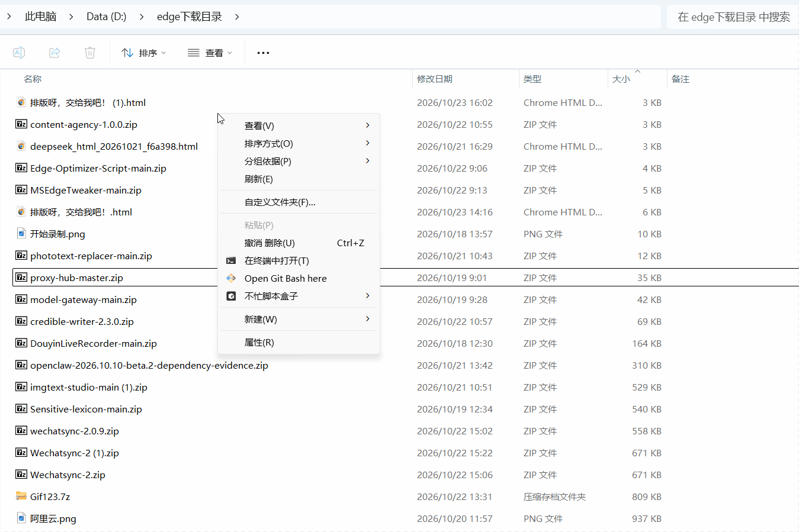Screen dimensions: 799x532
Task: Click the Chrome icon of deepseek_html_20261021_f6a398.html
Action: tap(21, 146)
